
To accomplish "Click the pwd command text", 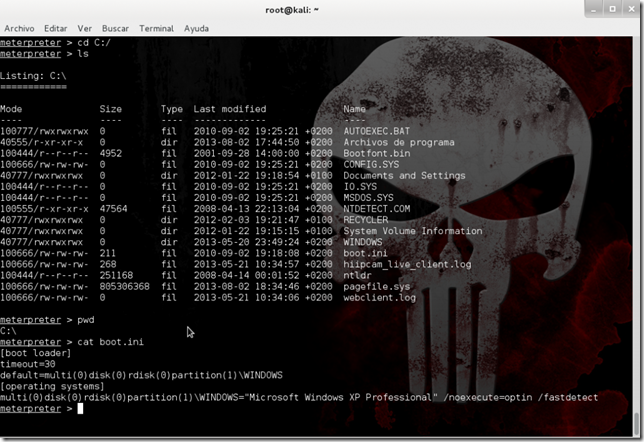I will 86,320.
